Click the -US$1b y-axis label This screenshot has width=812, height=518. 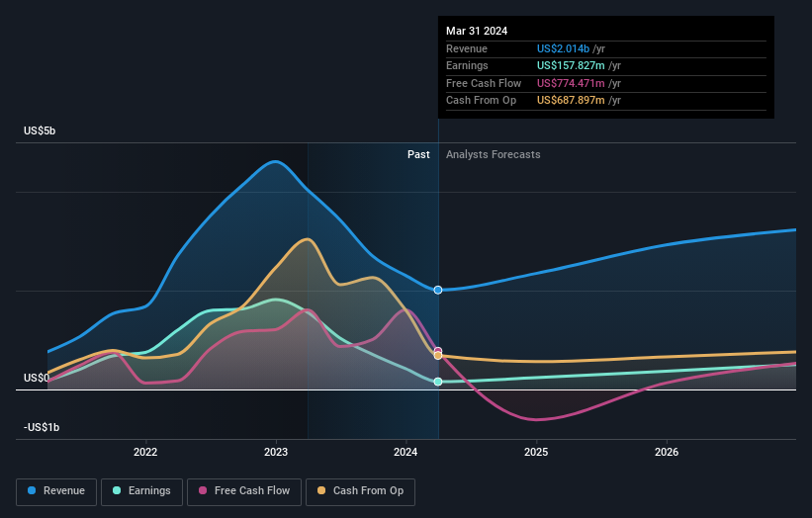coord(42,427)
